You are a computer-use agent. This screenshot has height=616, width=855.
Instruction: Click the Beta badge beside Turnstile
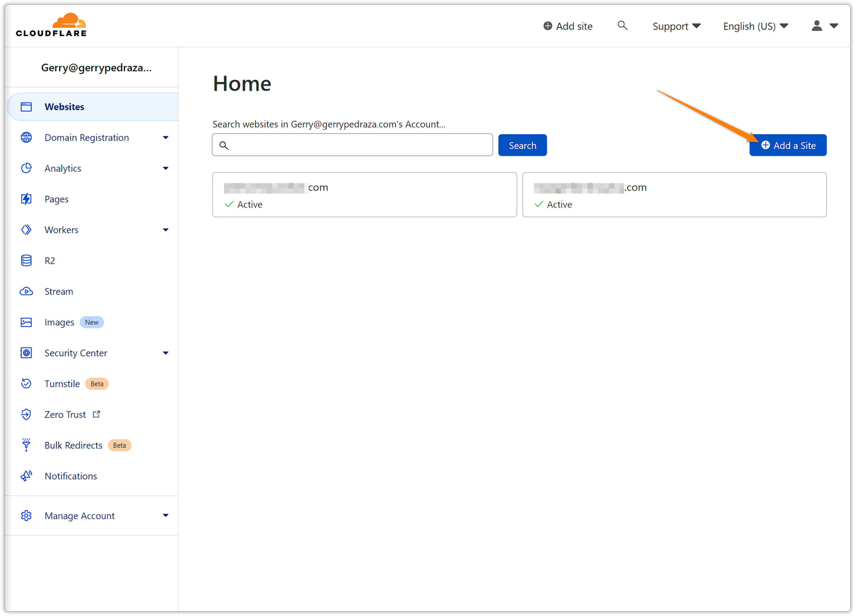point(97,384)
